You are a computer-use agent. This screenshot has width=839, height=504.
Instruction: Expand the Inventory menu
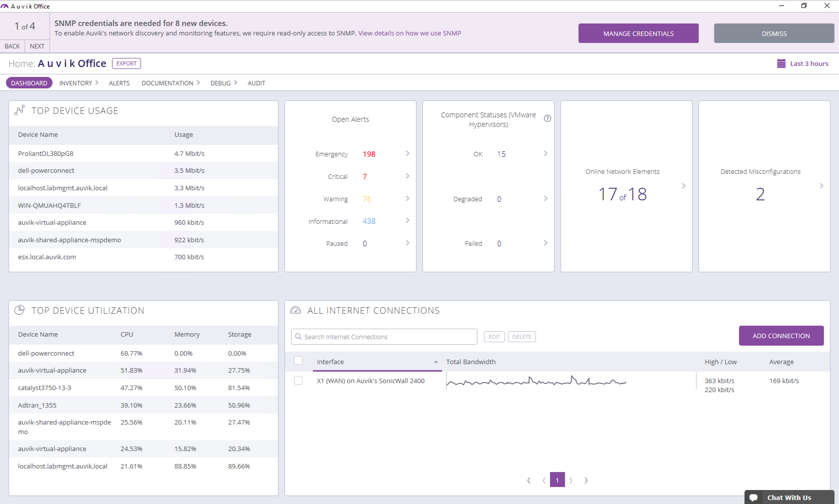79,83
